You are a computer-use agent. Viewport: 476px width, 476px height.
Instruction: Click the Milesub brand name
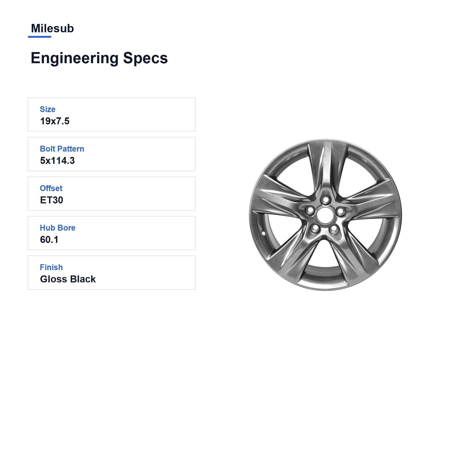52,28
